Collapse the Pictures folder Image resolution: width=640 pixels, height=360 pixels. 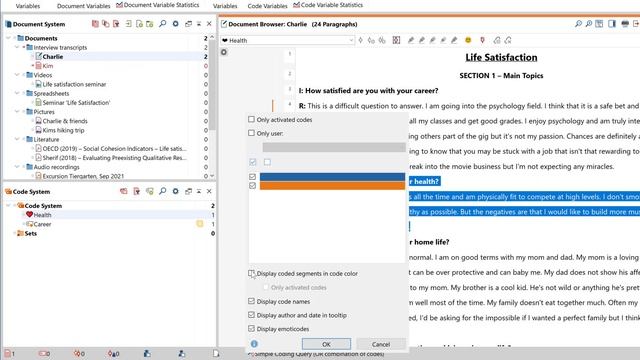[17, 112]
